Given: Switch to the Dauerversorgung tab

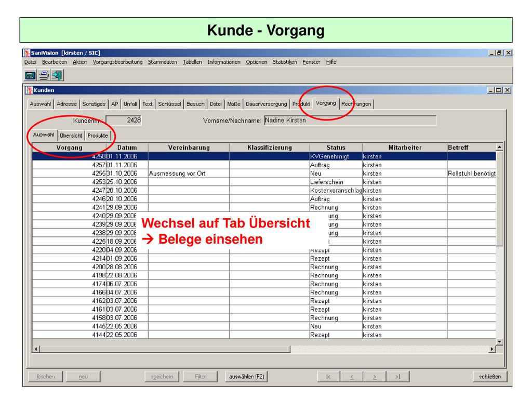Looking at the screenshot, I should coord(267,104).
